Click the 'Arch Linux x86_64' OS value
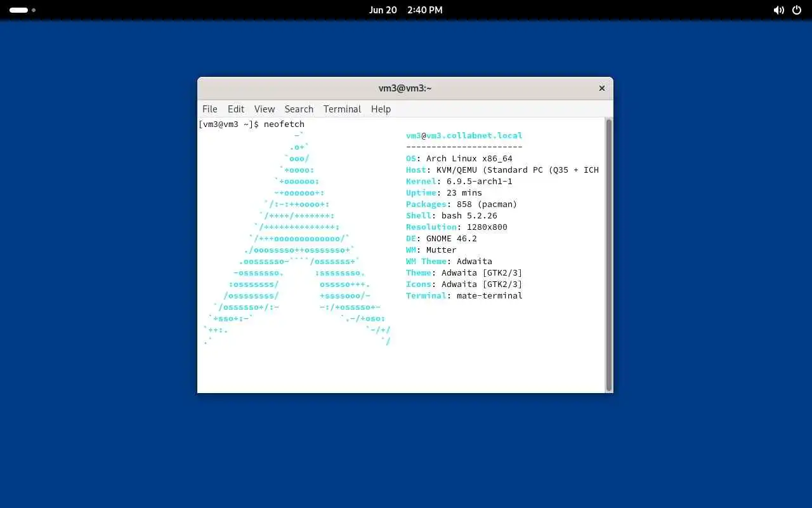This screenshot has height=508, width=812. pos(469,159)
